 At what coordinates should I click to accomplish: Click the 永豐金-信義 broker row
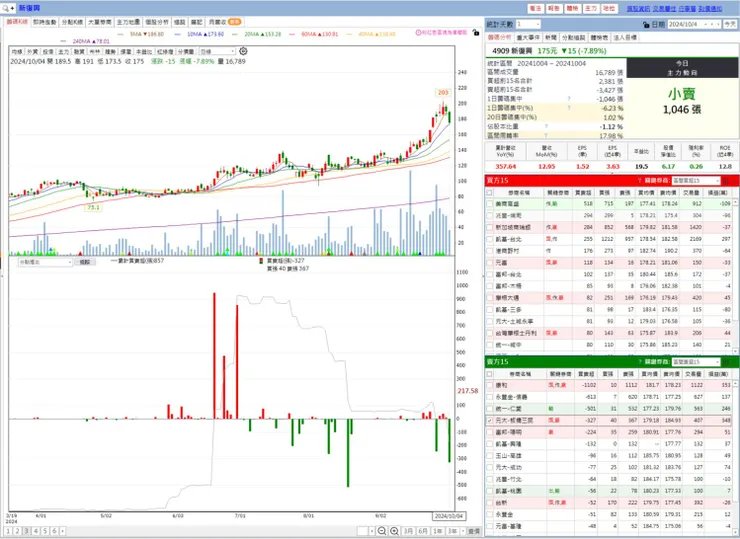pyautogui.click(x=609, y=397)
